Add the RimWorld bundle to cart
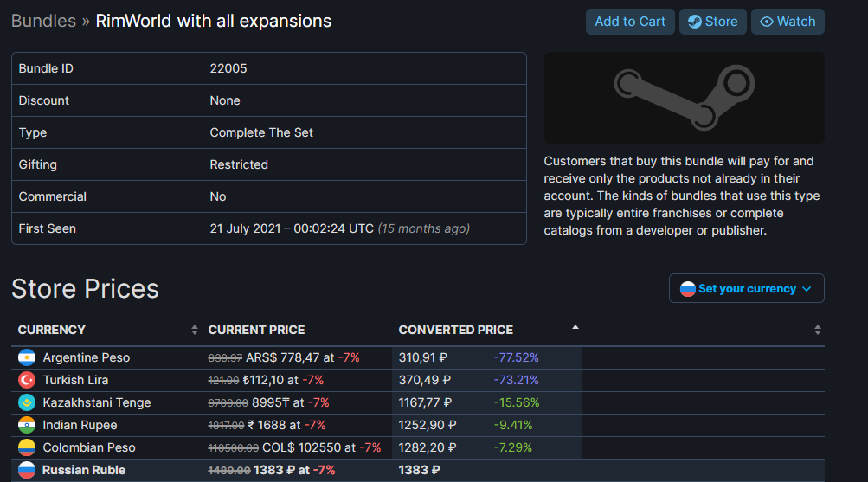868x482 pixels. click(x=630, y=22)
